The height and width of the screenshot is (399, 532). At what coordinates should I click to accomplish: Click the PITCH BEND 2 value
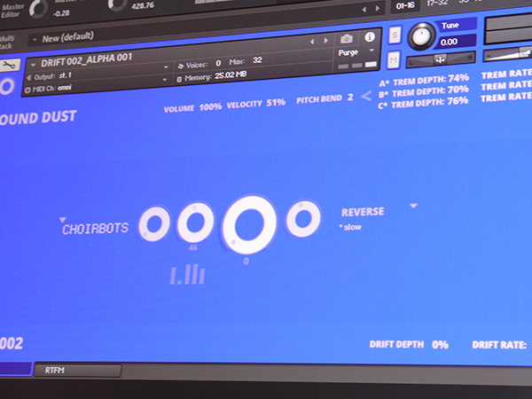click(x=350, y=98)
